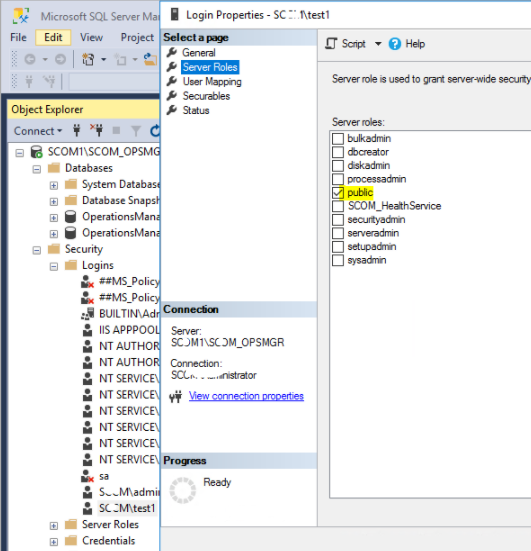This screenshot has width=531, height=551.
Task: Click the IIS APPPOOL login user icon
Action: pos(87,330)
